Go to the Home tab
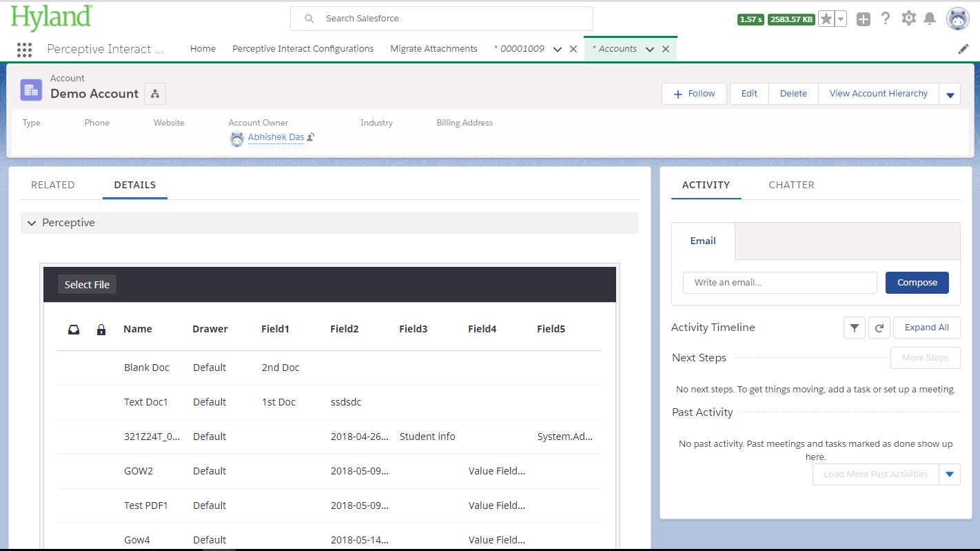 point(203,49)
